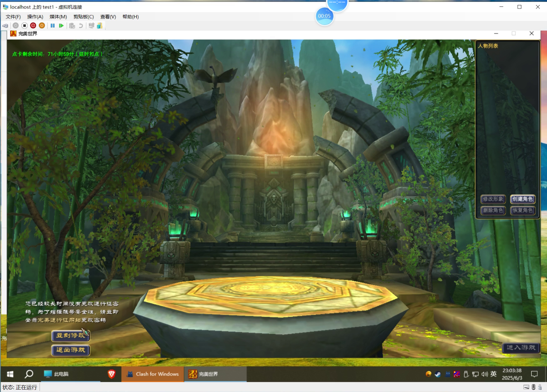This screenshot has height=392, width=547.
Task: Close the 完美世界 game window
Action: [x=532, y=33]
